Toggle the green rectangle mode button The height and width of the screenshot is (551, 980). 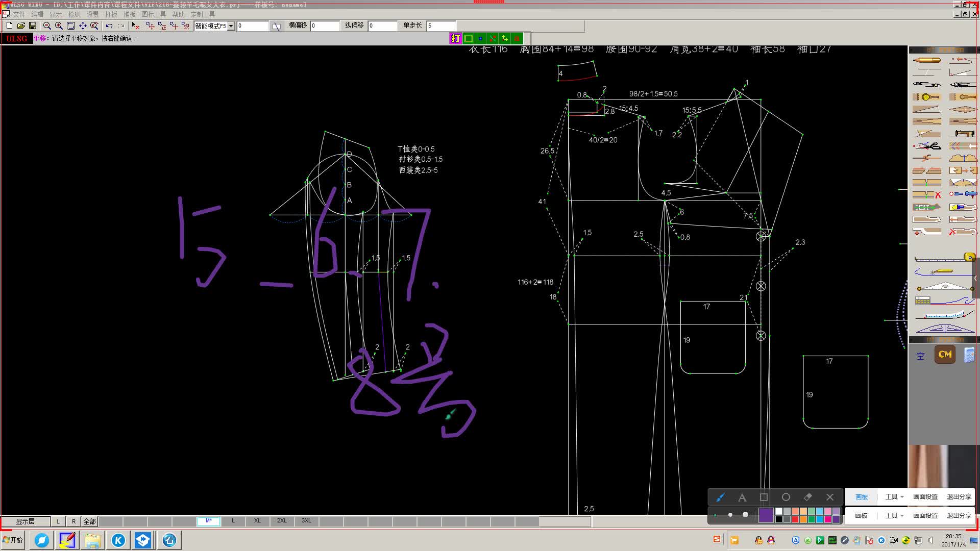(468, 38)
